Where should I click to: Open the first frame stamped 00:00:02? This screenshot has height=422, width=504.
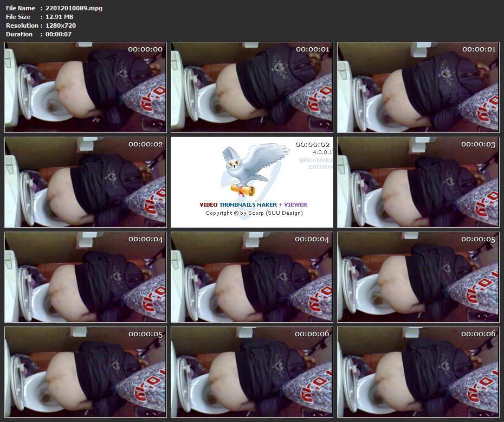click(x=86, y=182)
